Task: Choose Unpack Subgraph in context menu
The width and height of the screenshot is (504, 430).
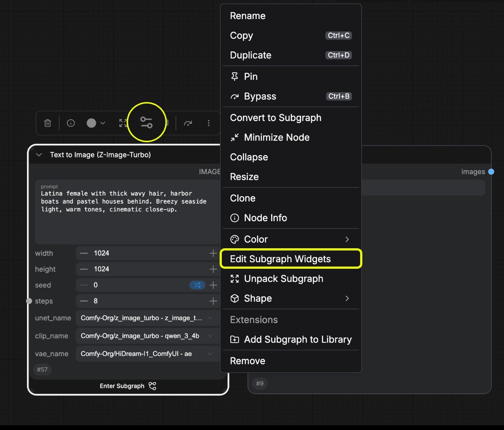Action: point(291,279)
